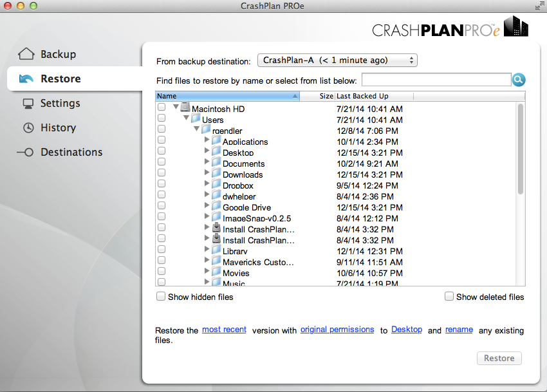Open the Settings section
This screenshot has width=547, height=392.
(x=60, y=104)
